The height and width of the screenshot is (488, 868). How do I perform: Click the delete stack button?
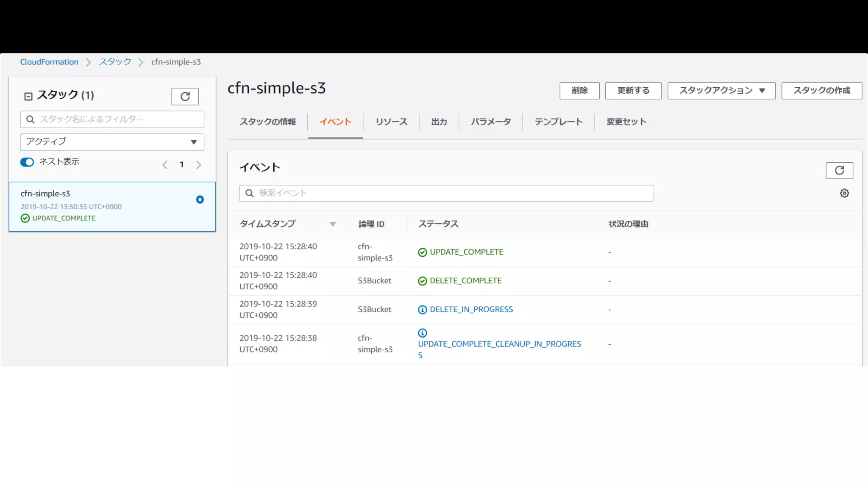[x=579, y=91]
